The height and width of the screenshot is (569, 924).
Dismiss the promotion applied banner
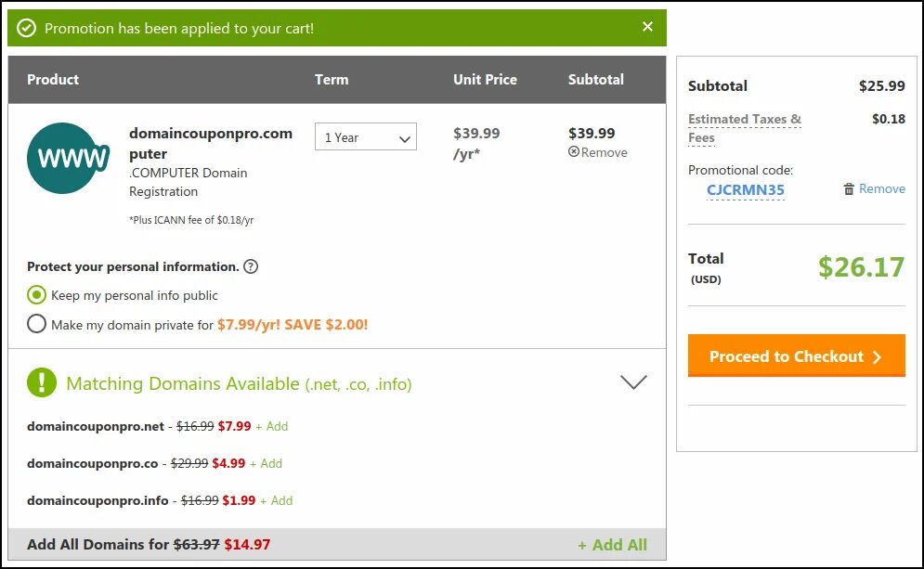[x=647, y=27]
